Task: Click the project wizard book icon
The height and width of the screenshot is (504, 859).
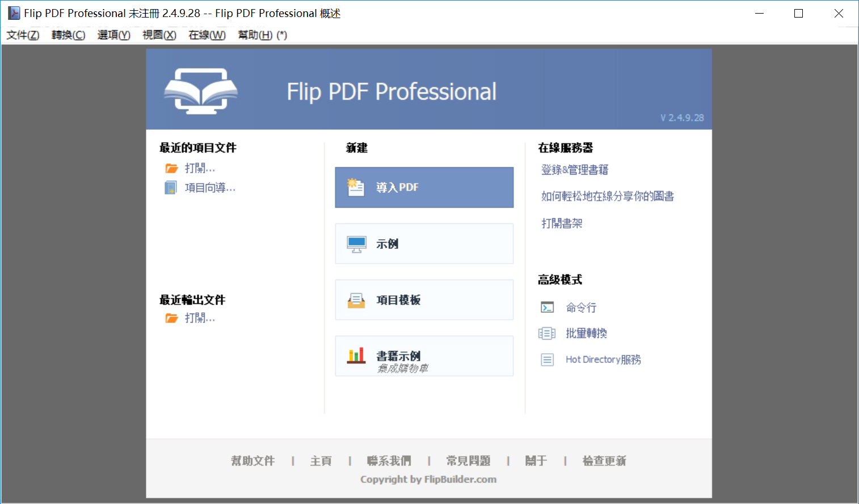Action: tap(171, 188)
